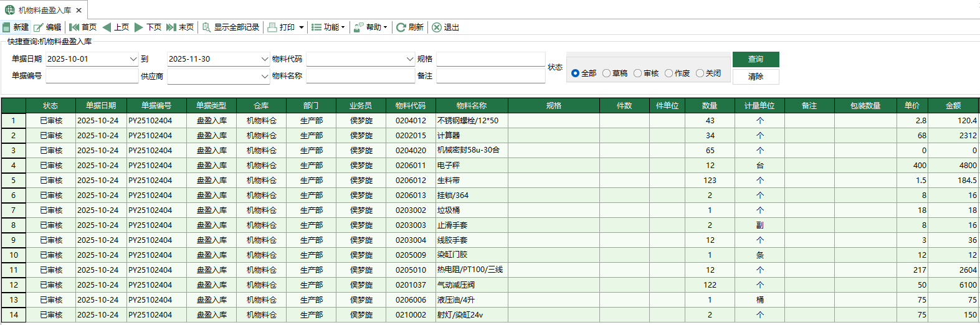
Task: Select the 机物料盘盈入库 tab
Action: click(x=44, y=10)
